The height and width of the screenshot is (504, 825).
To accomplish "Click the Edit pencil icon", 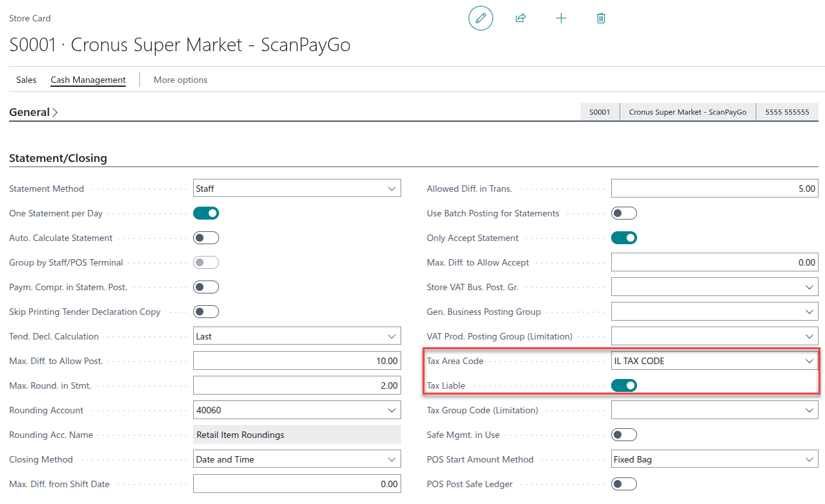I will coord(480,18).
